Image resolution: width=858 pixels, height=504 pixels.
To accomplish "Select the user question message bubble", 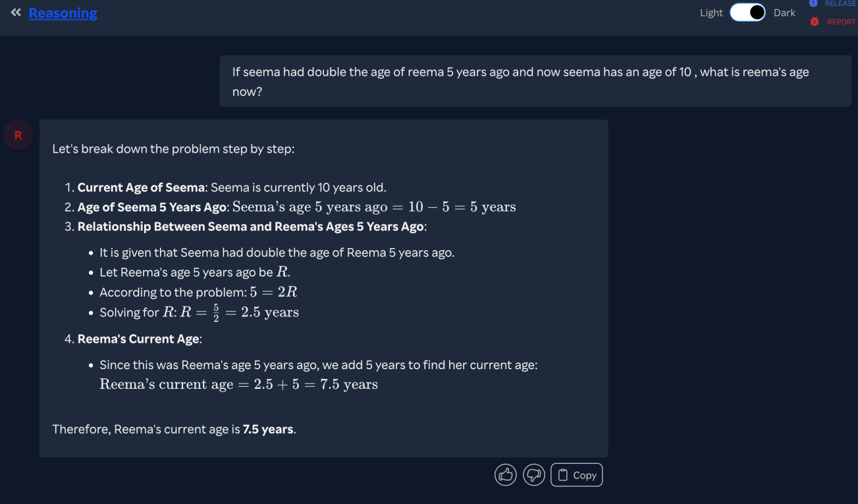I will [x=535, y=81].
